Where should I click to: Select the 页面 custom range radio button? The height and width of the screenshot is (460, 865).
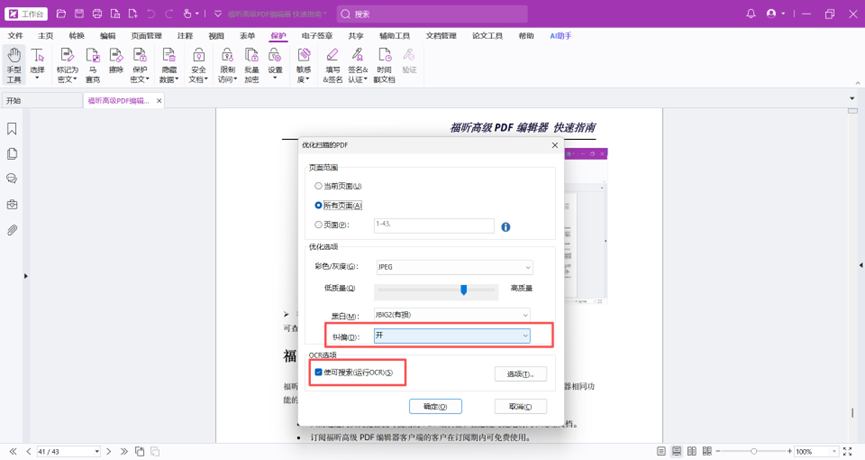pyautogui.click(x=319, y=226)
